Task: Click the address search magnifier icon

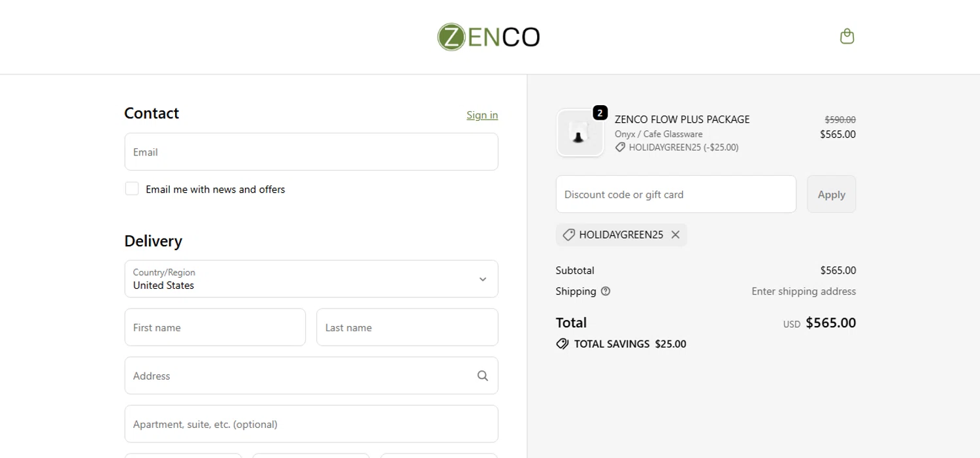Action: [x=483, y=376]
